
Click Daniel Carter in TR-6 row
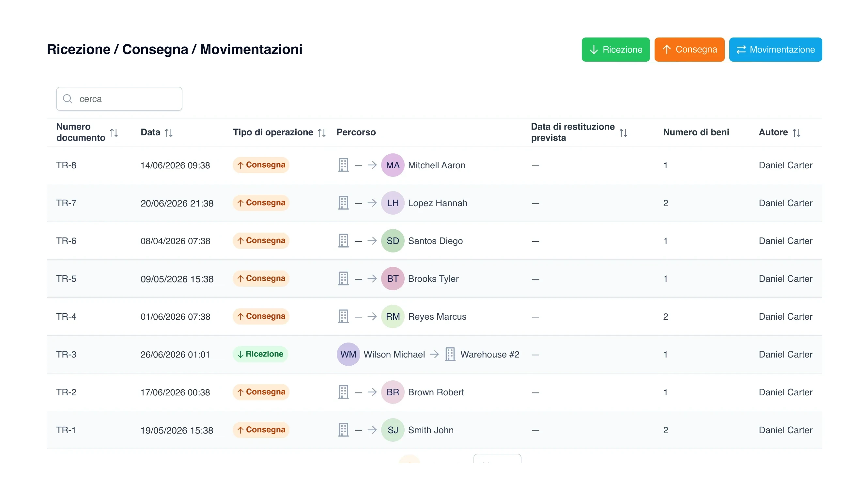tap(785, 241)
